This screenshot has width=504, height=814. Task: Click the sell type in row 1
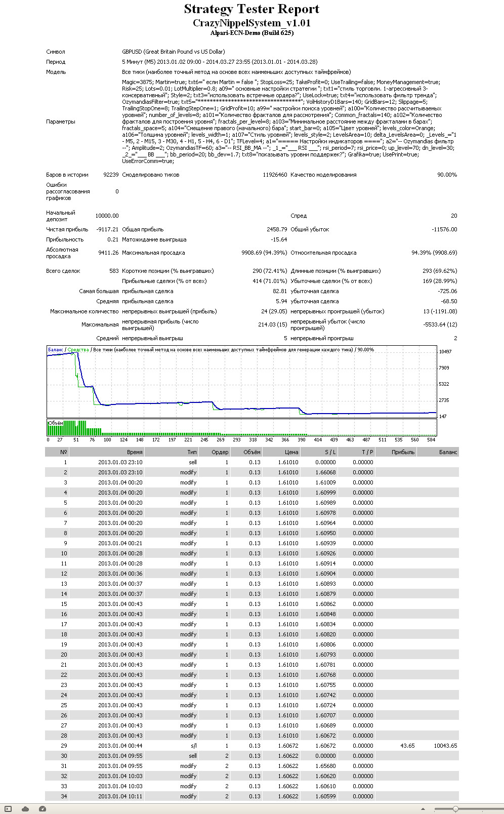click(192, 462)
